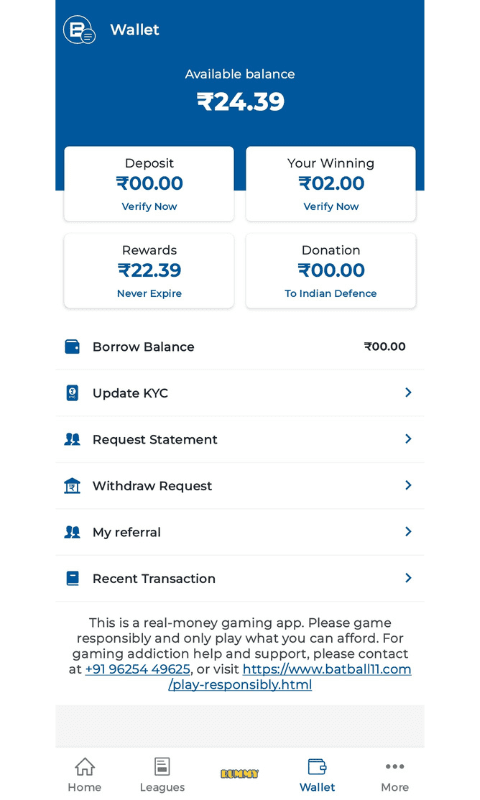
Task: Open the More tab
Action: (x=395, y=775)
